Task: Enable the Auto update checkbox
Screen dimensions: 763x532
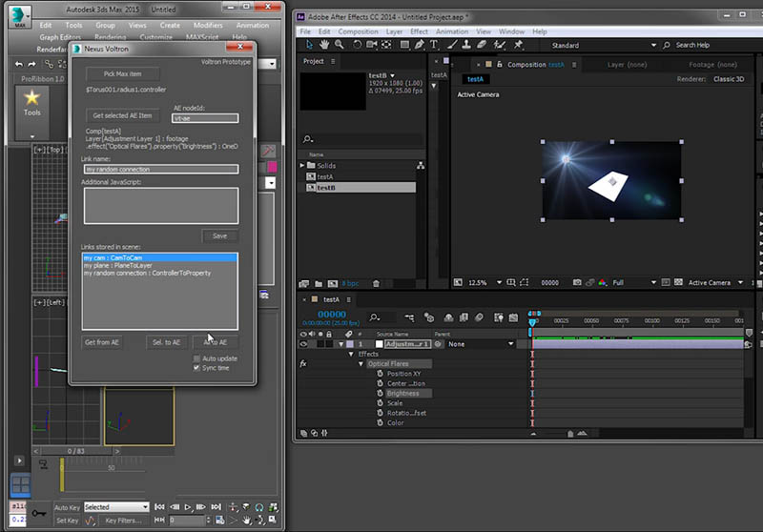Action: (196, 358)
